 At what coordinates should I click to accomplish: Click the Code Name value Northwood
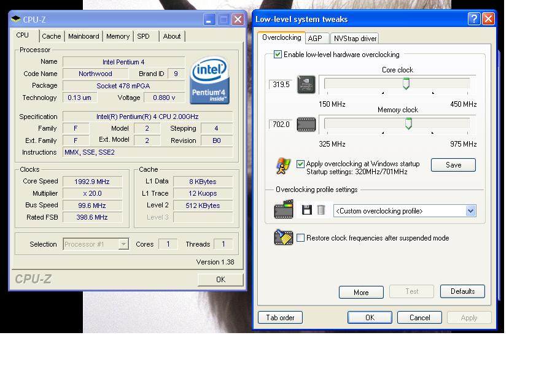95,74
